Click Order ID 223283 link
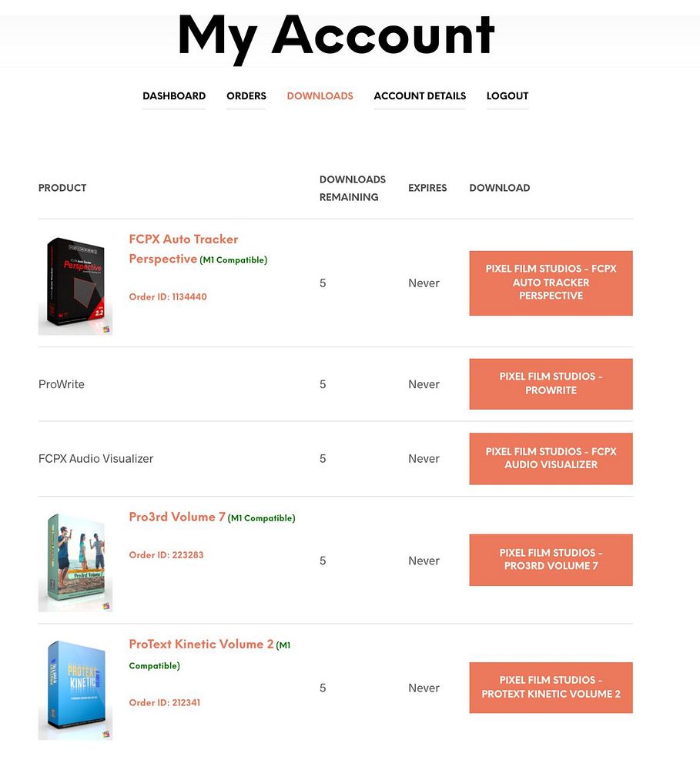The image size is (700, 770). (166, 555)
